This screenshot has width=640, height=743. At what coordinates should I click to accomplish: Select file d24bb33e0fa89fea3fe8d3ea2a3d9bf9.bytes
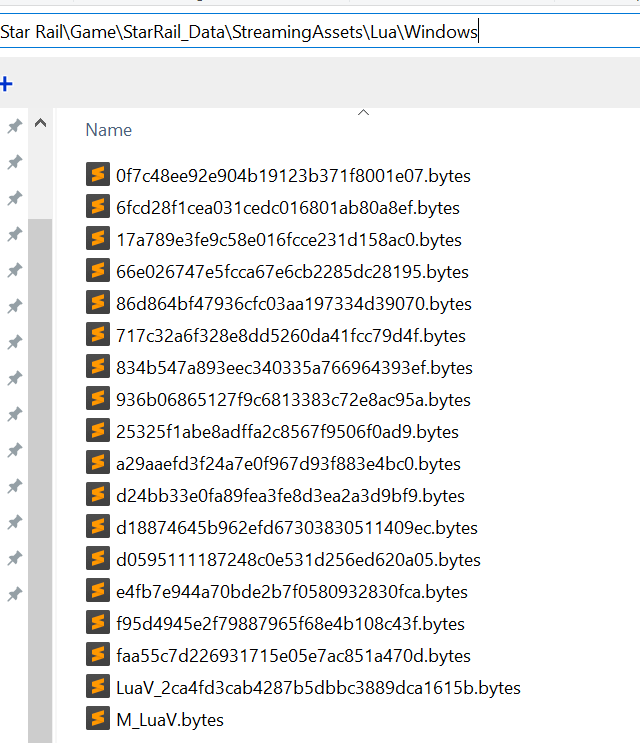pyautogui.click(x=290, y=496)
